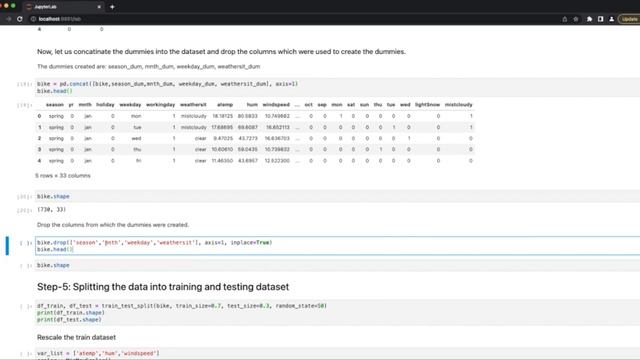Click the 'lightSnow' column header
The height and width of the screenshot is (360, 640).
coord(427,105)
